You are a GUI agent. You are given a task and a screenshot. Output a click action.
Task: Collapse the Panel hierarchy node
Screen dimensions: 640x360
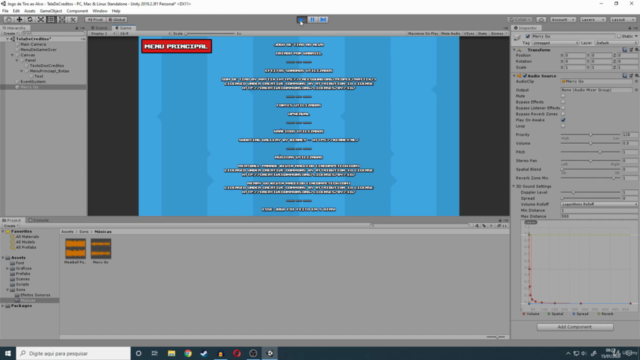tap(17, 60)
